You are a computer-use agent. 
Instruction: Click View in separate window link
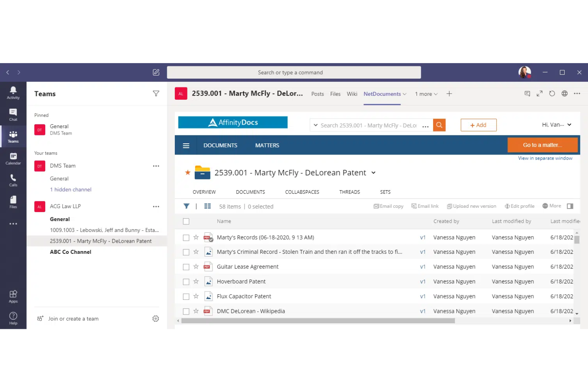545,158
